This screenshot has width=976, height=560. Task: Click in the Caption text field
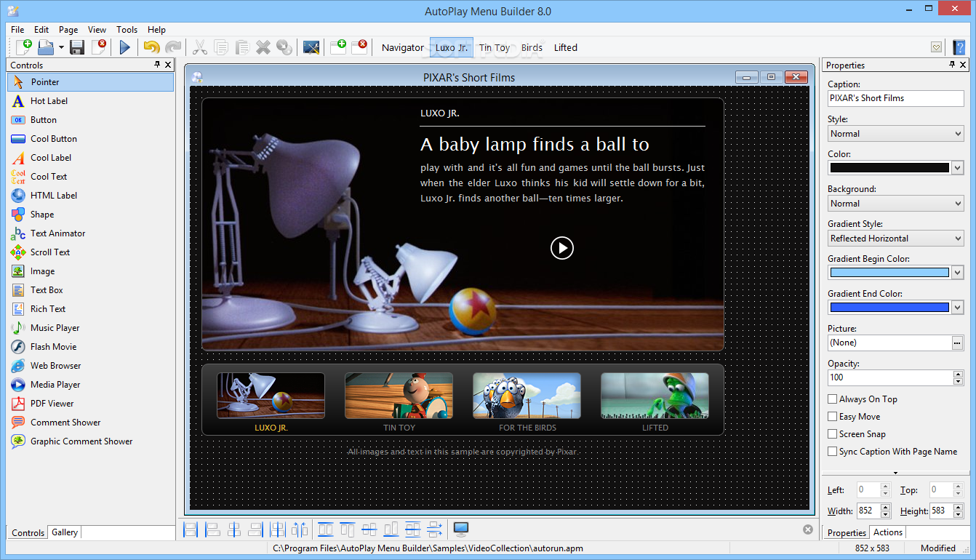pyautogui.click(x=895, y=98)
